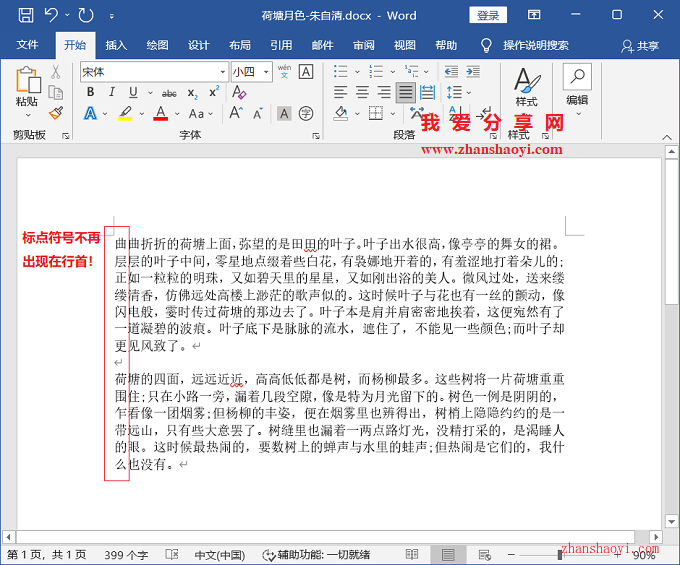This screenshot has height=565, width=680.
Task: Open the Styles gallery button
Action: pos(526,88)
